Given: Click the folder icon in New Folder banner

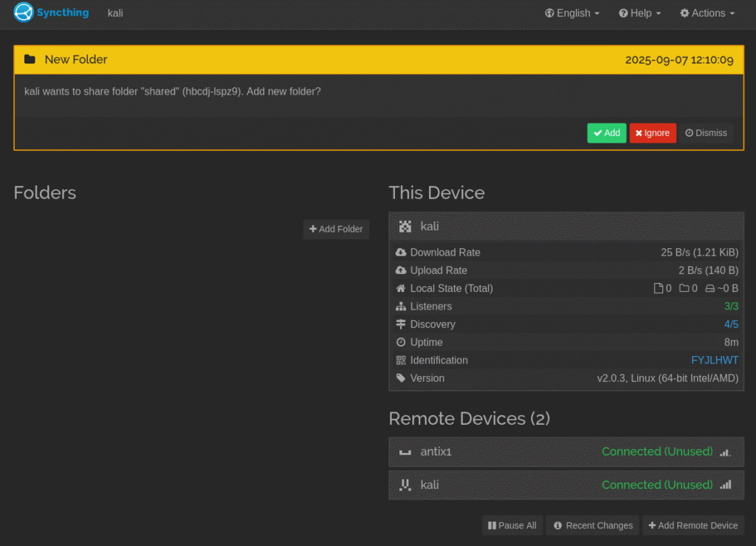Looking at the screenshot, I should 30,59.
